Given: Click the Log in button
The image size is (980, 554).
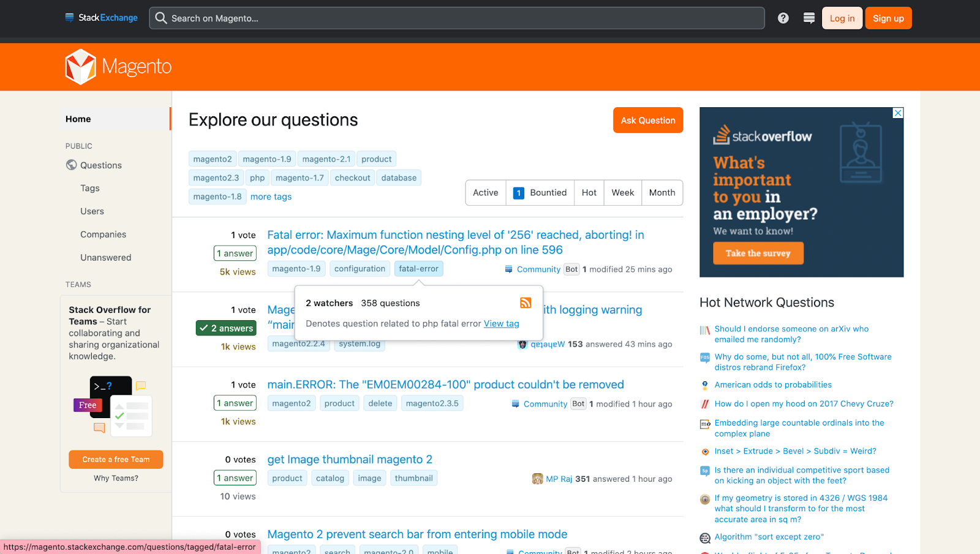Looking at the screenshot, I should (842, 18).
